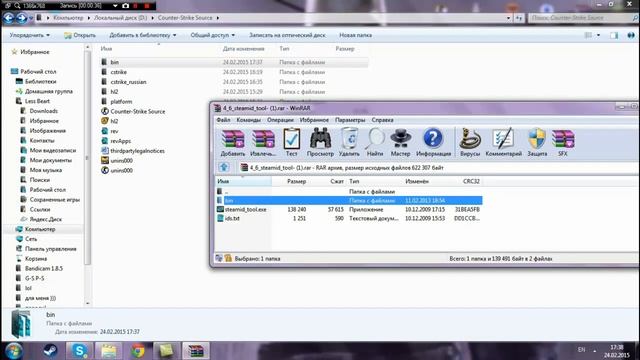
Task: Launch the WinRAR Wizard (Мастер) icon
Action: (400, 142)
